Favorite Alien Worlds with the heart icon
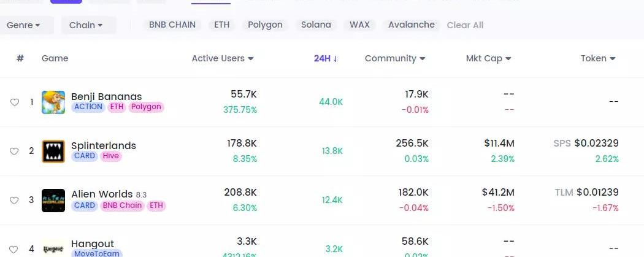This screenshot has width=644, height=257. (15, 201)
